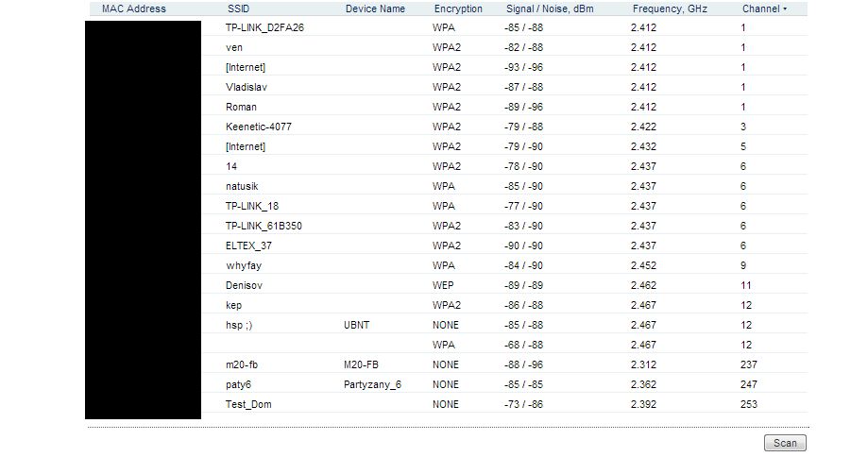Click the Scan button
This screenshot has height=457, width=868.
tap(785, 443)
